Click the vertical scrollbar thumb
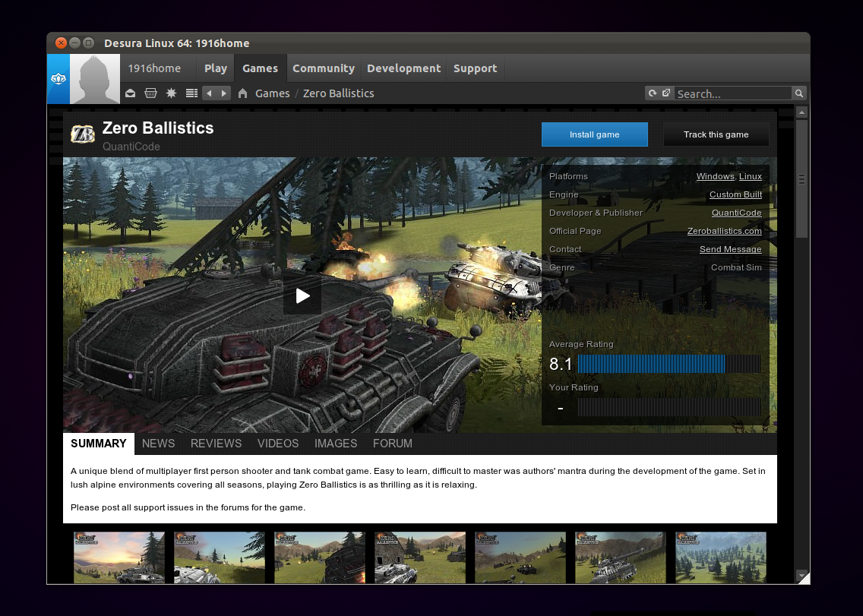Viewport: 863px width, 616px height. 801,179
